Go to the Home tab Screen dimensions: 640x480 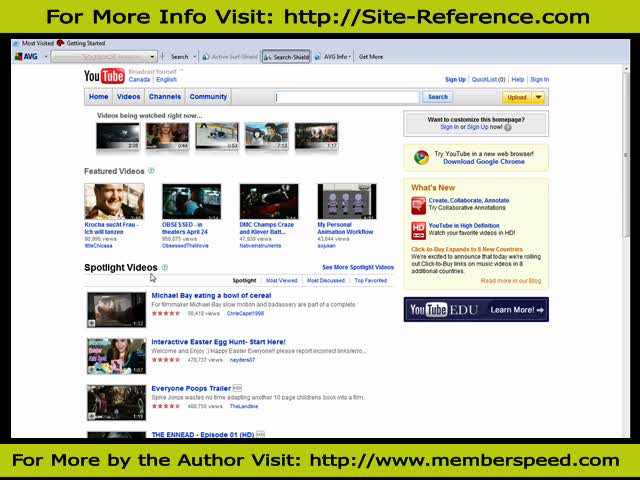click(x=98, y=97)
